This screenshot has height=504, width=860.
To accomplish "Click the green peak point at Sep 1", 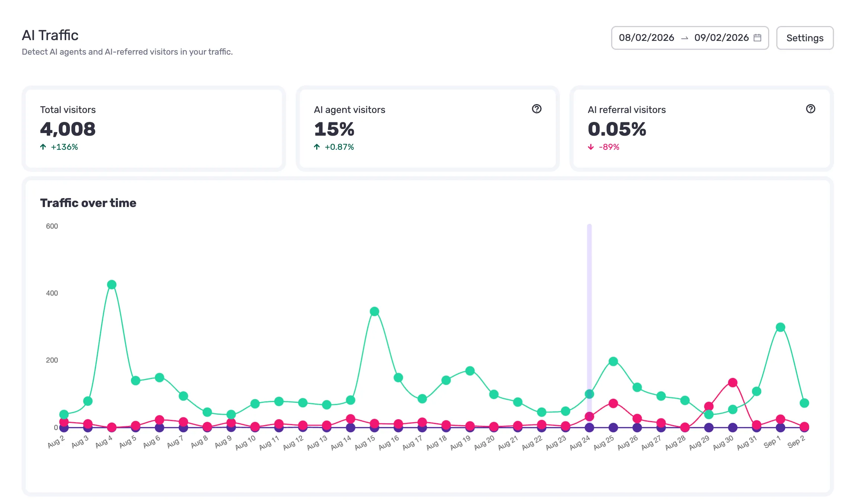I will (780, 327).
